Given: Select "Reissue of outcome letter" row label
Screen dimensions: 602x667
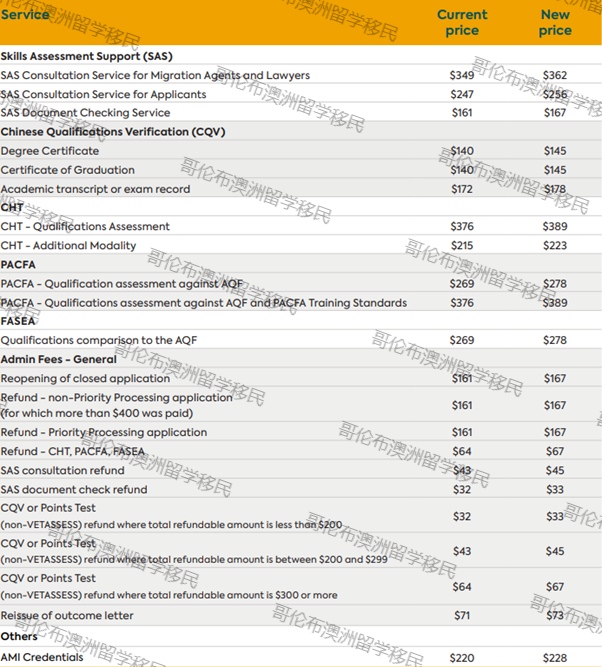Looking at the screenshot, I should (x=67, y=616).
